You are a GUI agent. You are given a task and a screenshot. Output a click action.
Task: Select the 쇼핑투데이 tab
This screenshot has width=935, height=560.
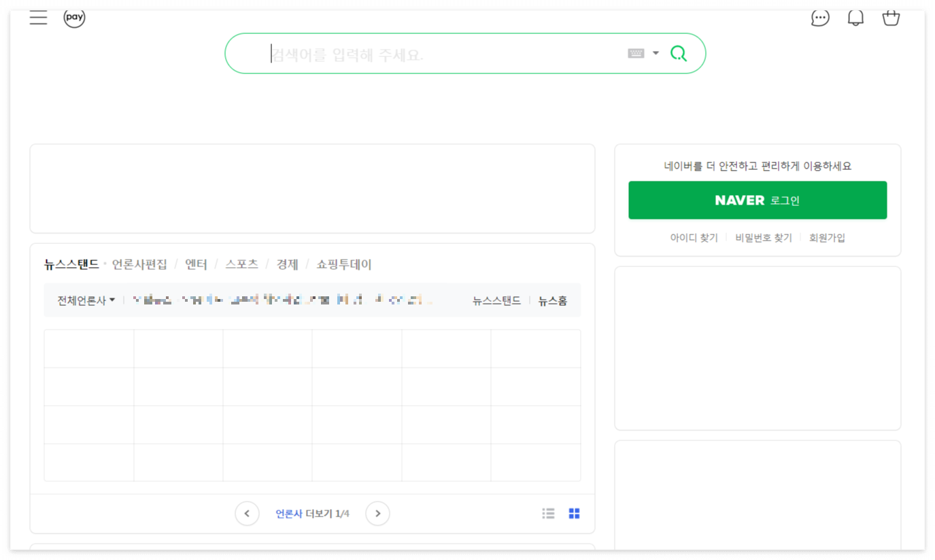tap(344, 264)
